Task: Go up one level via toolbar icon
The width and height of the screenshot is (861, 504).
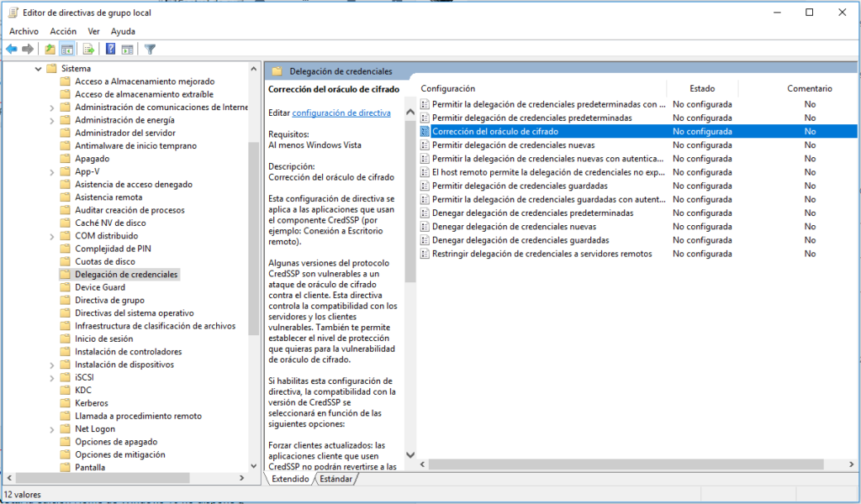Action: (50, 50)
